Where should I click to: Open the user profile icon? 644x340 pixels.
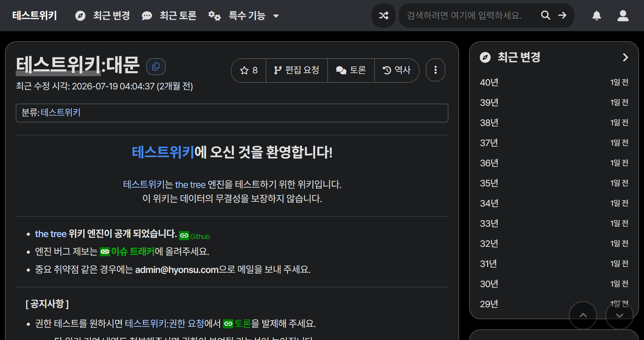pyautogui.click(x=623, y=15)
